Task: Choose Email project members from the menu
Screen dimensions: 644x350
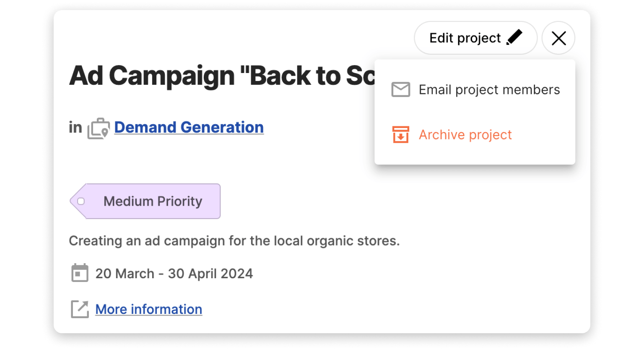Action: coord(489,89)
